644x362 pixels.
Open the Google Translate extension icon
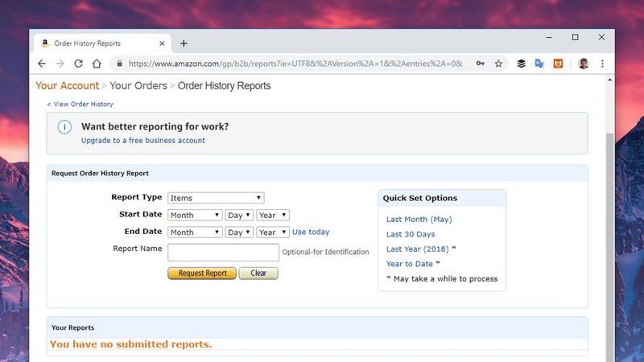[x=539, y=64]
